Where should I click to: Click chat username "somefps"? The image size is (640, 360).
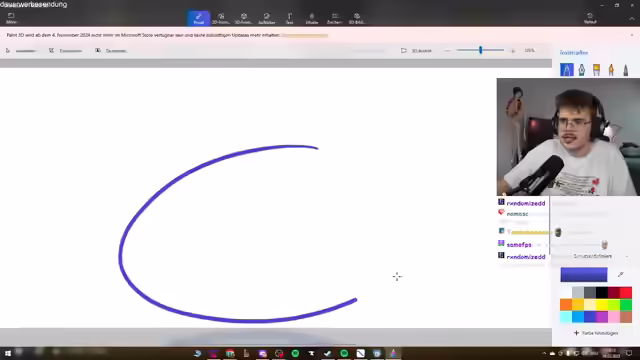519,245
